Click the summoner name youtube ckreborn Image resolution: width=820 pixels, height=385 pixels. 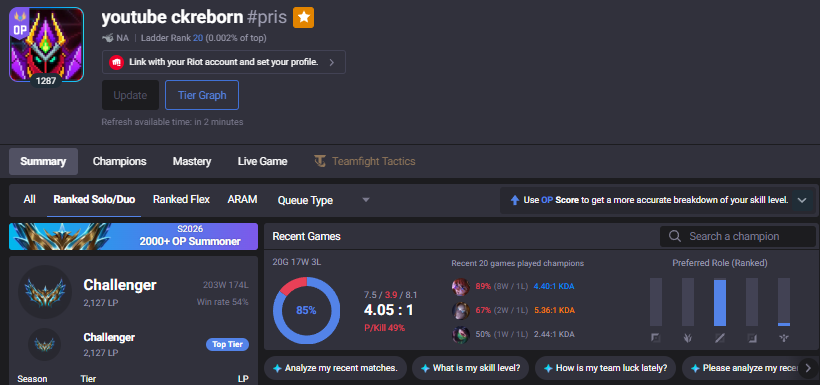pyautogui.click(x=172, y=18)
